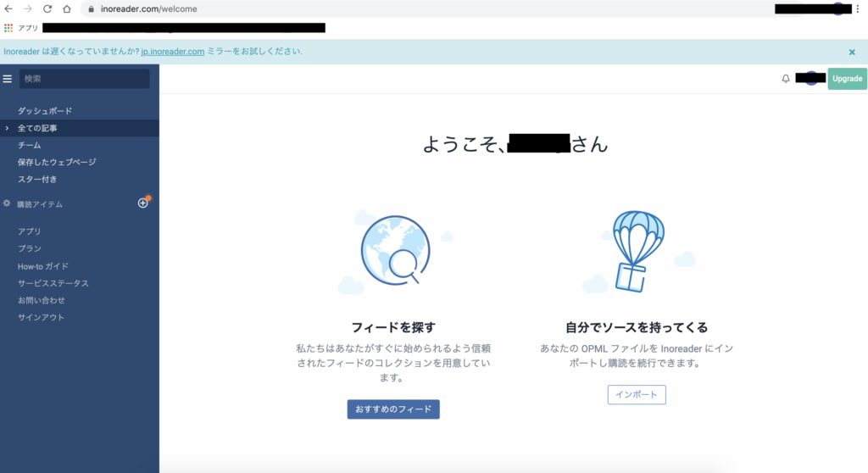Click the 自分でソースを持ってくる heading
The height and width of the screenshot is (473, 868).
[637, 327]
